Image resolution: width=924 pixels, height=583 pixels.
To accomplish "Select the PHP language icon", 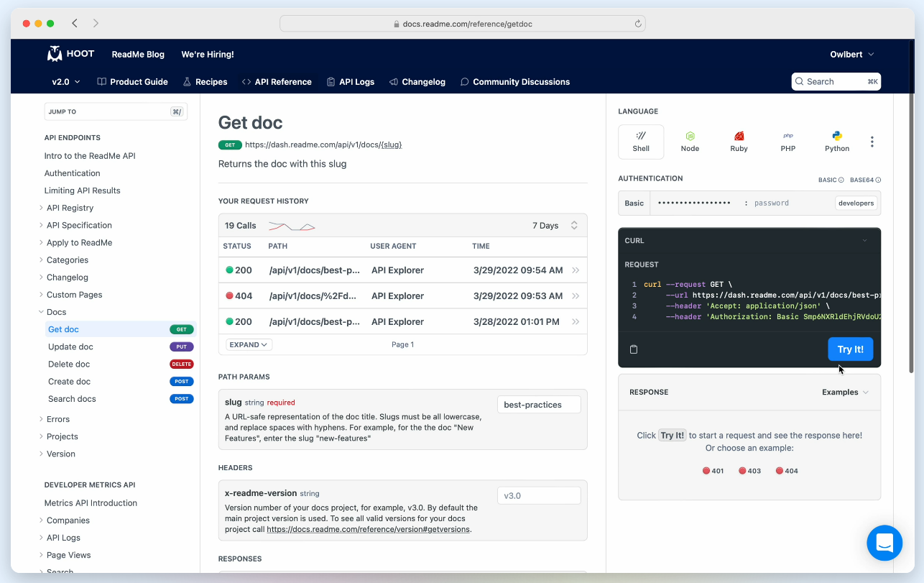I will [x=788, y=142].
